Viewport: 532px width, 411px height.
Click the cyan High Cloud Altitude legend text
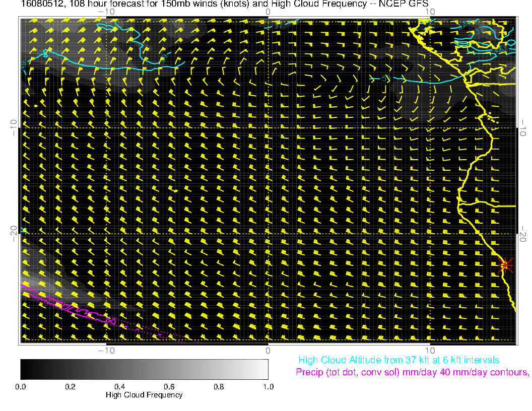(x=398, y=360)
